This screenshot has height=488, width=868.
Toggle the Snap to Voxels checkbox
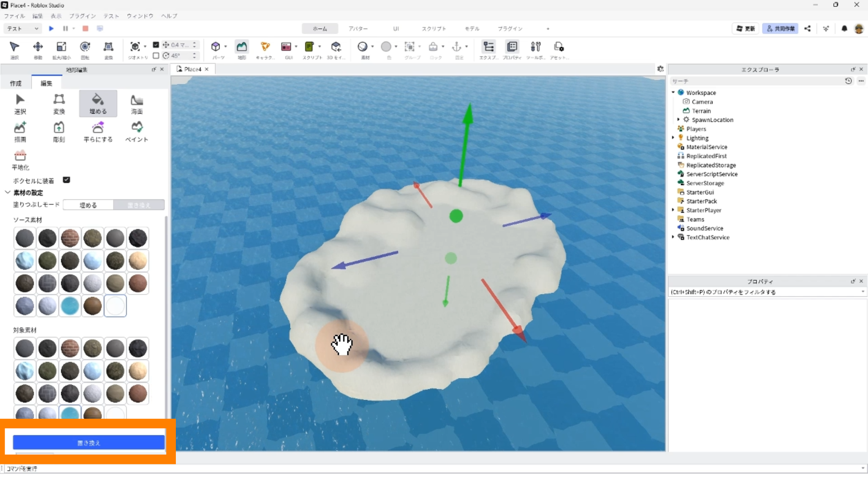[66, 180]
